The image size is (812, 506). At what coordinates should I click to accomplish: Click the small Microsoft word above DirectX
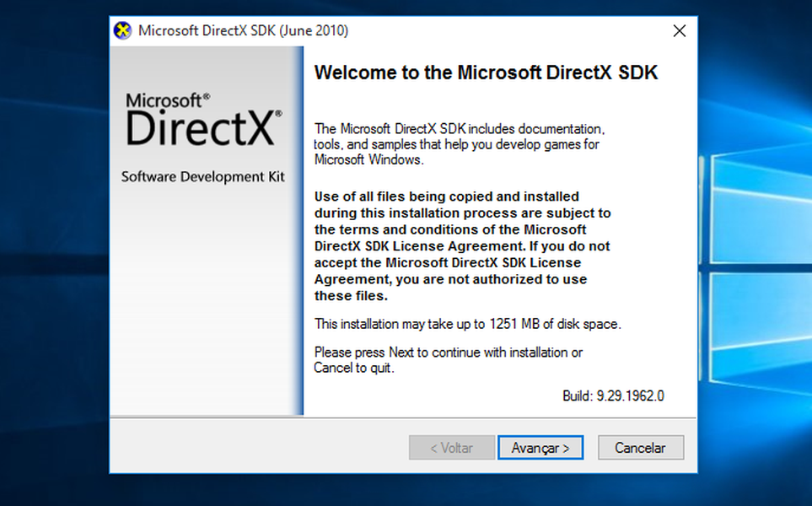(x=167, y=101)
